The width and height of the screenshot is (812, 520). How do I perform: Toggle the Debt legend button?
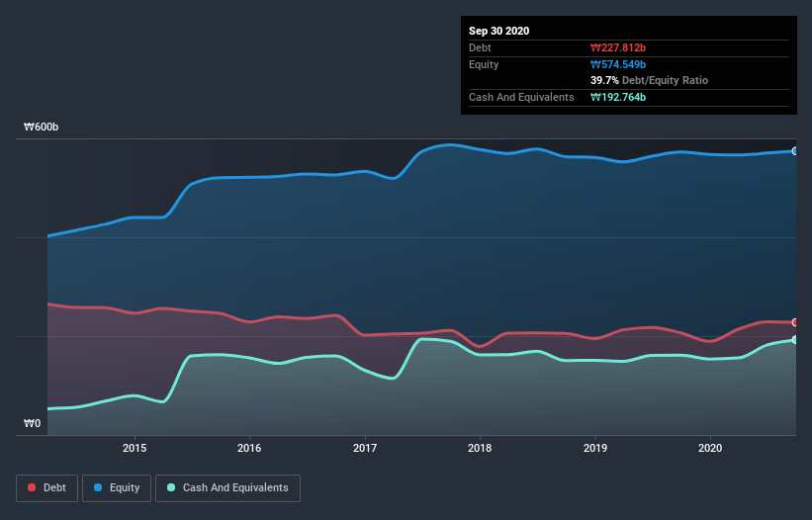pos(46,488)
